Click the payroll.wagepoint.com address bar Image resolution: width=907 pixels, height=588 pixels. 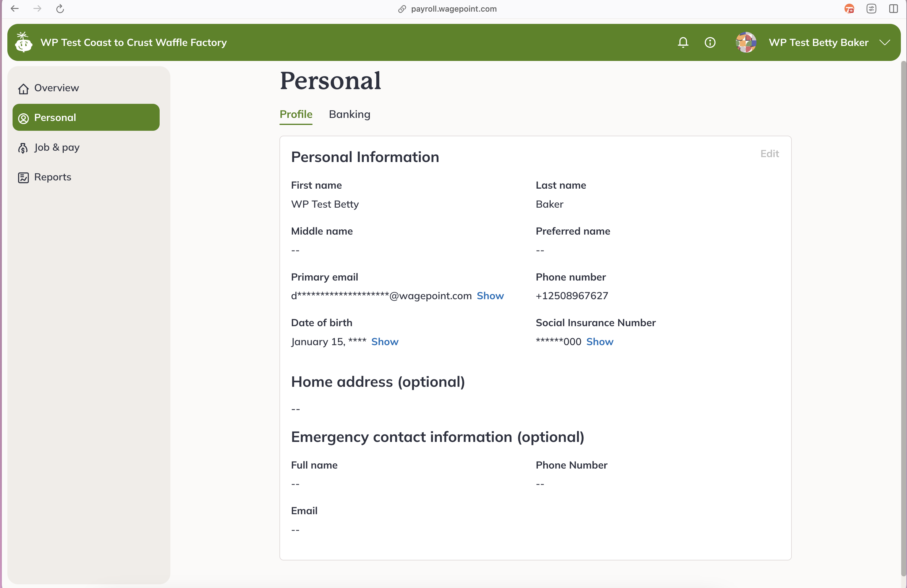tap(453, 9)
